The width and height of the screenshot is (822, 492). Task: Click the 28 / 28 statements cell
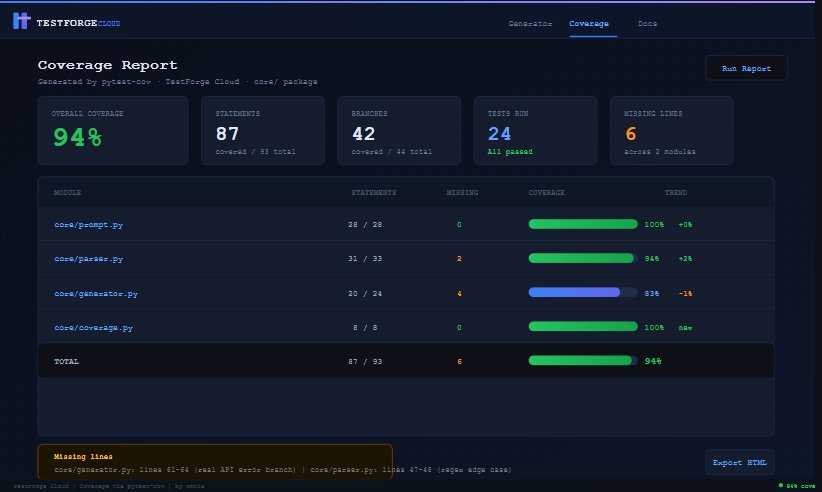365,225
